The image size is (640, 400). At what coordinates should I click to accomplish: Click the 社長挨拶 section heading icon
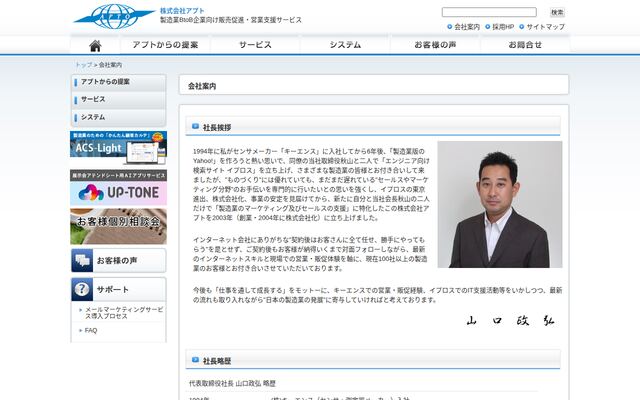[x=195, y=127]
